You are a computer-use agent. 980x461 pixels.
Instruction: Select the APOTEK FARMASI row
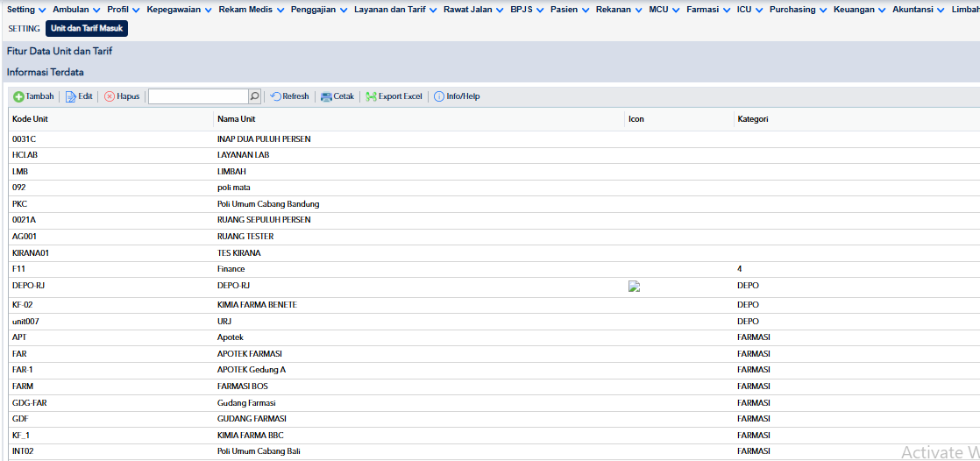[494, 353]
